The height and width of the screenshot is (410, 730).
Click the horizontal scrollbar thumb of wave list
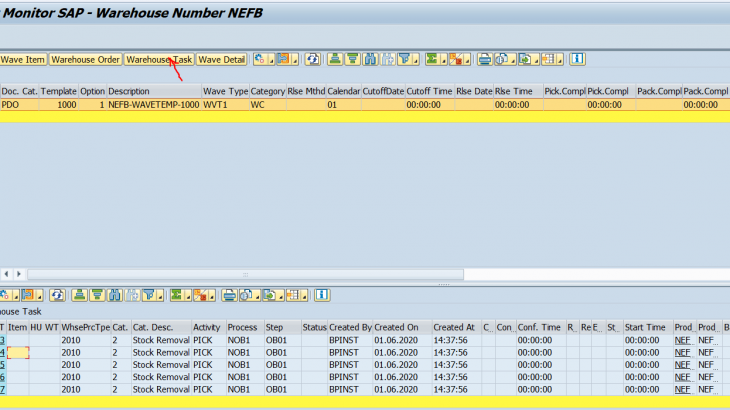pos(245,275)
